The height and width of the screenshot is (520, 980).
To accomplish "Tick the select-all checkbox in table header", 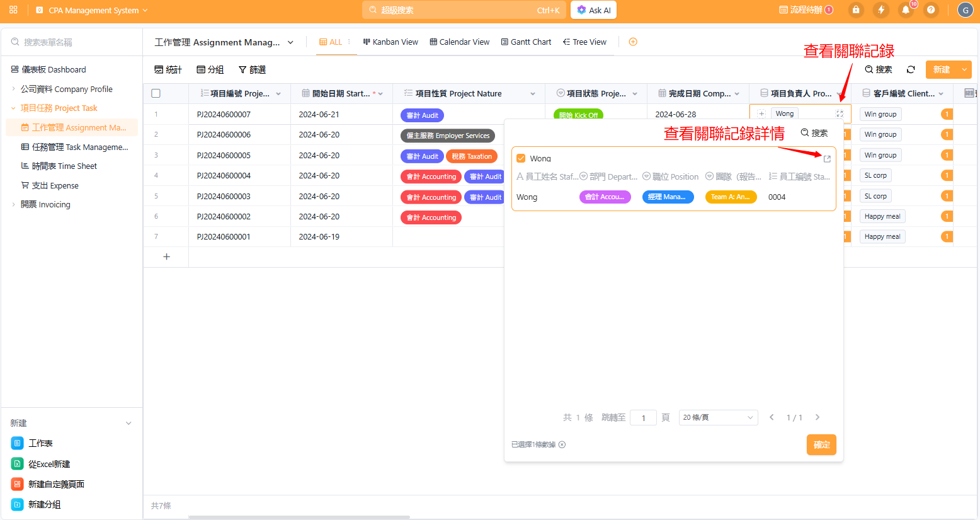I will [x=156, y=93].
